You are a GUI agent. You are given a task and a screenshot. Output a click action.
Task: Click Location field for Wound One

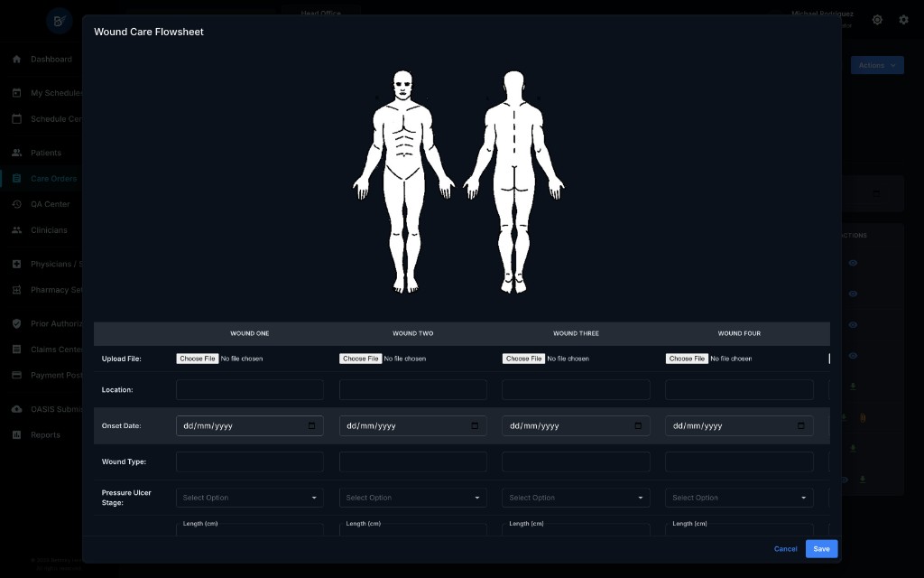(x=249, y=390)
